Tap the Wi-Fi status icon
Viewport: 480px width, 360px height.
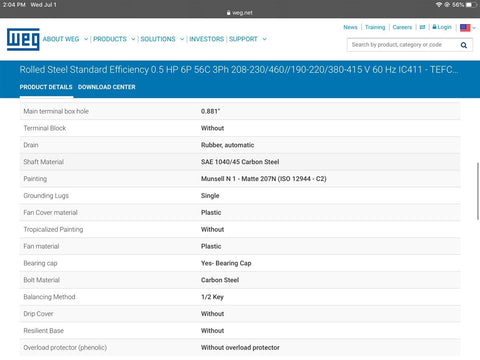point(439,5)
